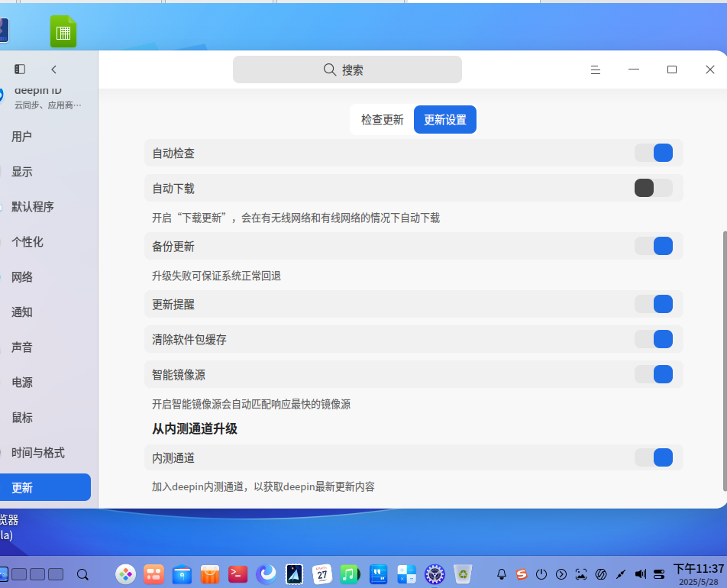Screen dimensions: 727x588
Task: Click the dock search magnifier icon
Action: point(82,574)
